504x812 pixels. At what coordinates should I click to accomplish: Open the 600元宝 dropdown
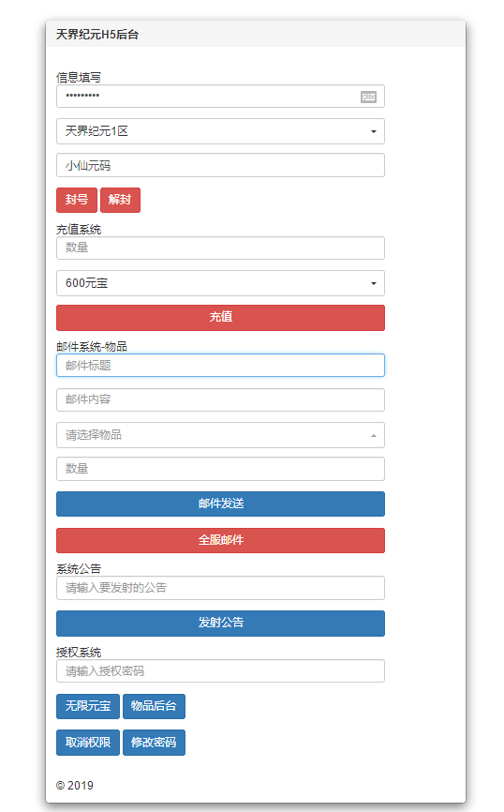tap(220, 283)
